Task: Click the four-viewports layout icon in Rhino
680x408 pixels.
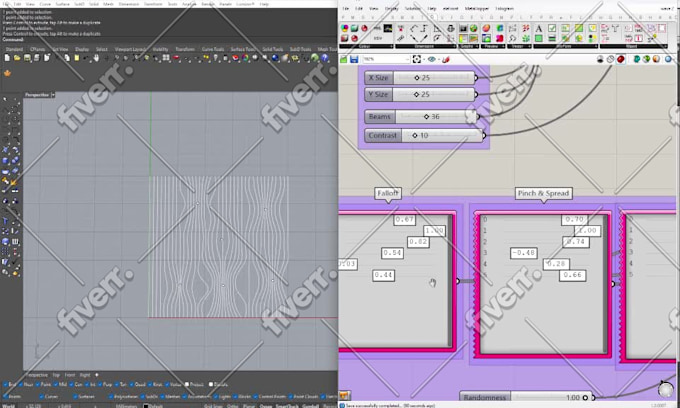Action: click(x=166, y=58)
